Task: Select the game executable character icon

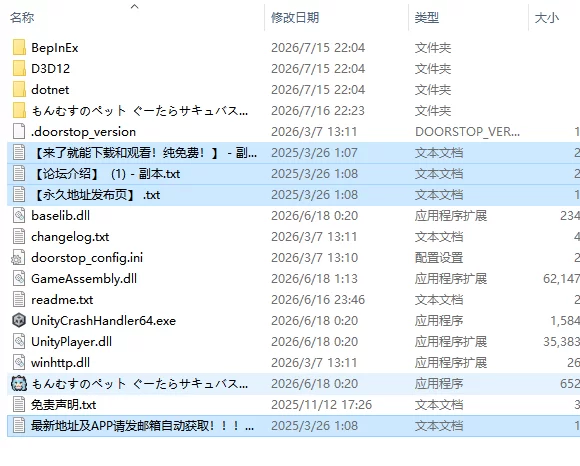Action: 19,384
